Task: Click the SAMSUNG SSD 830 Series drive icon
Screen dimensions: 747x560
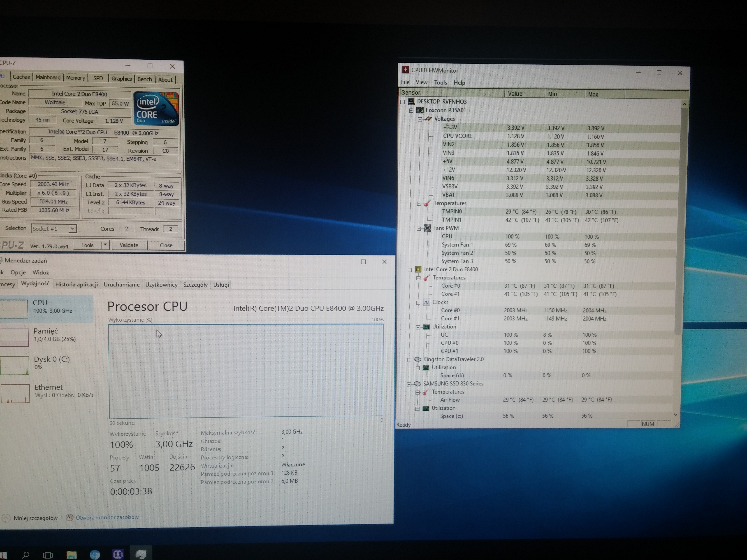Action: click(417, 384)
